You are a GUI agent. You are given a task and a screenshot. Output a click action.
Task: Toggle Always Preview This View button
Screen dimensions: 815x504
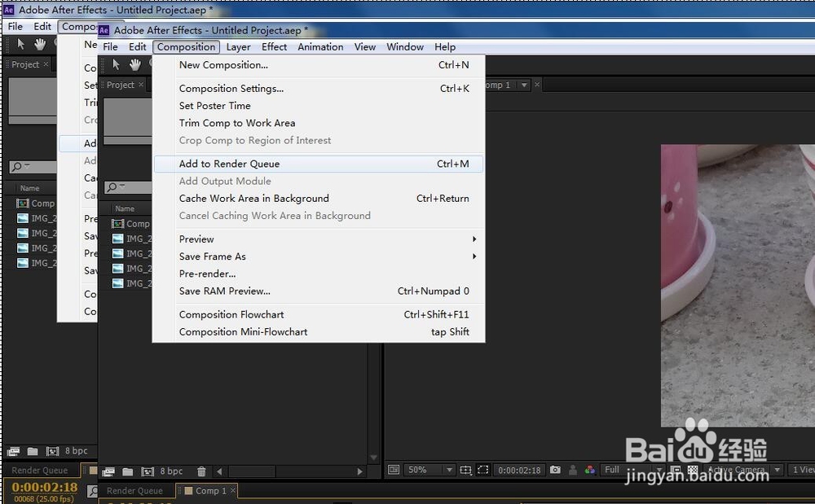click(394, 470)
